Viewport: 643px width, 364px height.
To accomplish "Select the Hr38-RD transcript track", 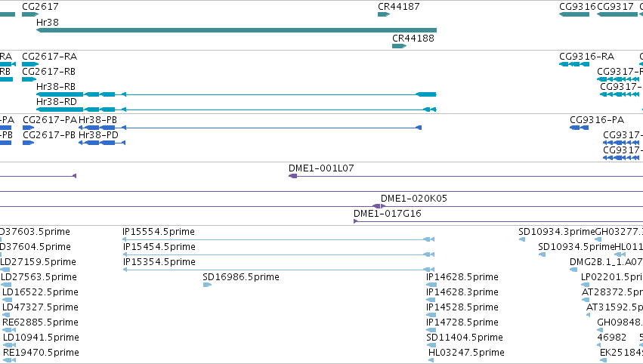I will coord(236,110).
